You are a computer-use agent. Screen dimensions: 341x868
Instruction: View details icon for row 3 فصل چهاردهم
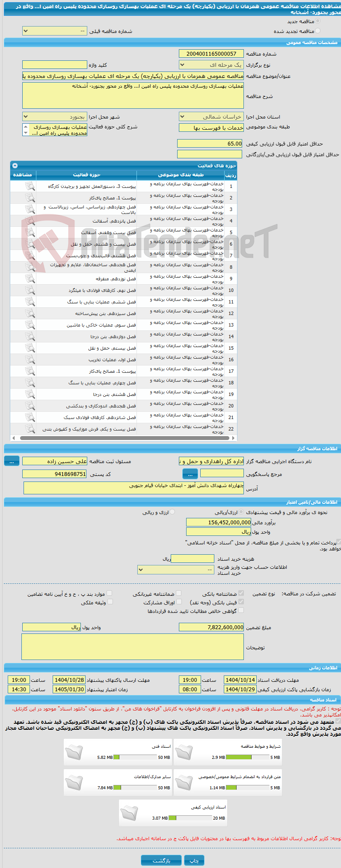(30, 209)
